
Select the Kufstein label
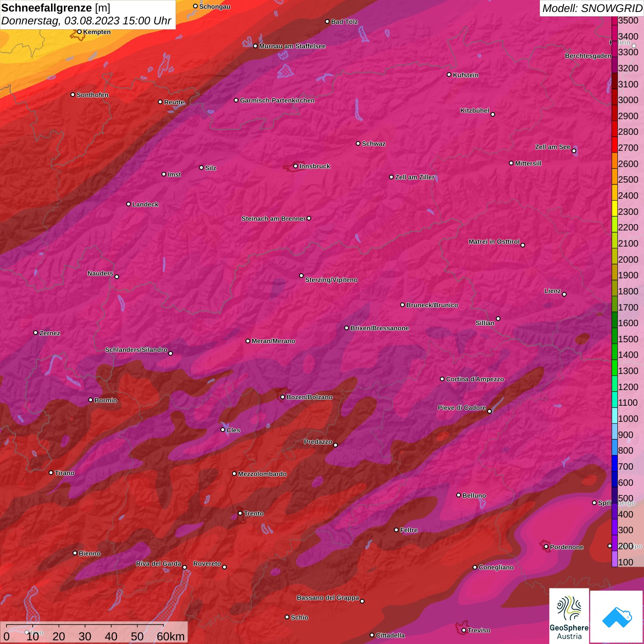click(x=466, y=75)
